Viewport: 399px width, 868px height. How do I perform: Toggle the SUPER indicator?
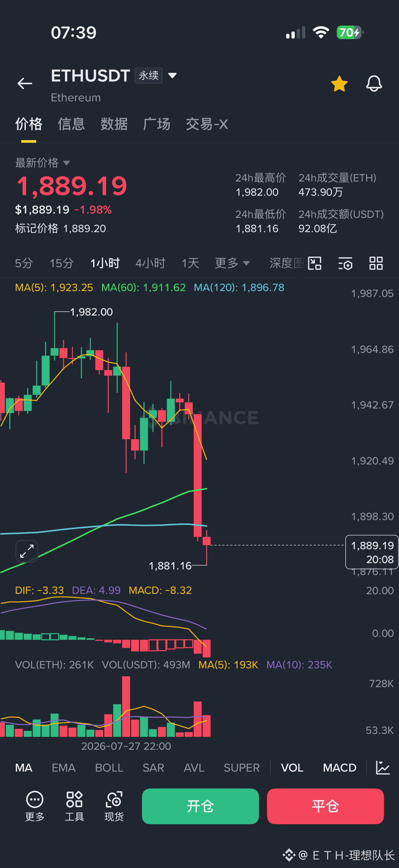pos(241,768)
